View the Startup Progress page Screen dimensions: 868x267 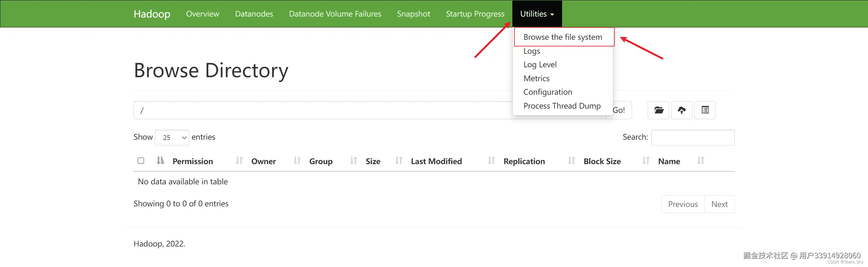pos(475,14)
